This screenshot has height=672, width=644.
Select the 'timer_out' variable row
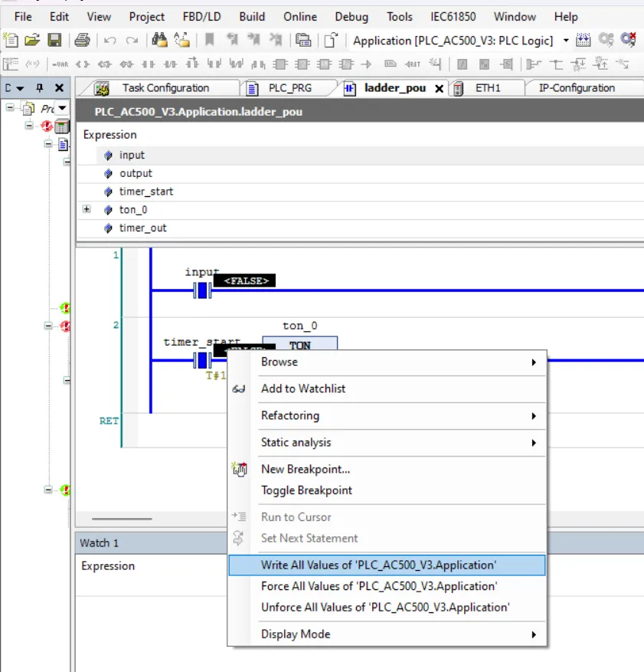pyautogui.click(x=360, y=228)
